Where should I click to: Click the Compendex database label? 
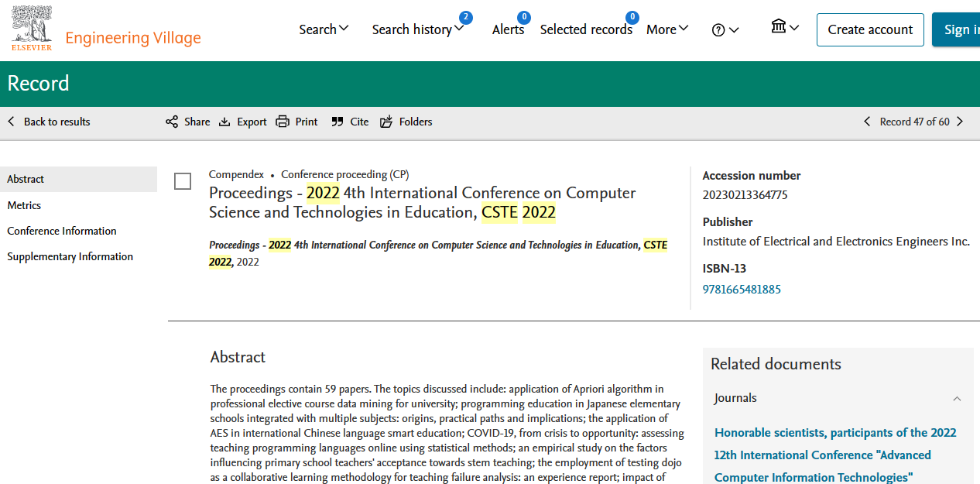(236, 174)
